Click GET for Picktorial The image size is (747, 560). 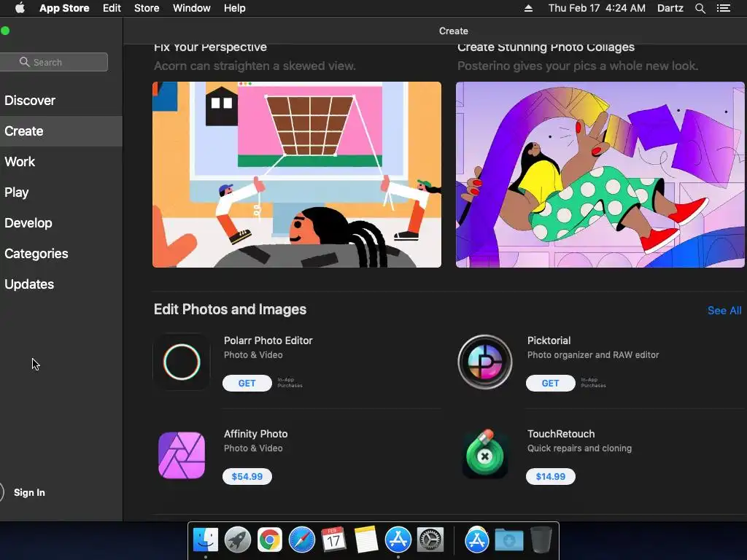(550, 384)
